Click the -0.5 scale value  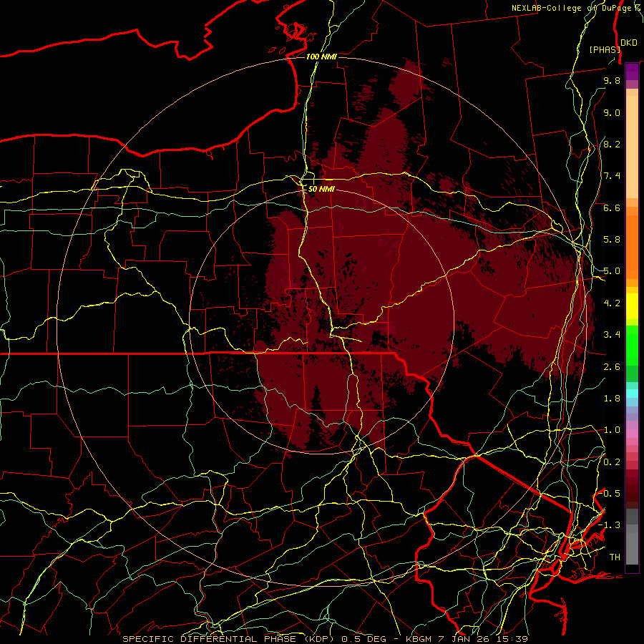pos(610,494)
